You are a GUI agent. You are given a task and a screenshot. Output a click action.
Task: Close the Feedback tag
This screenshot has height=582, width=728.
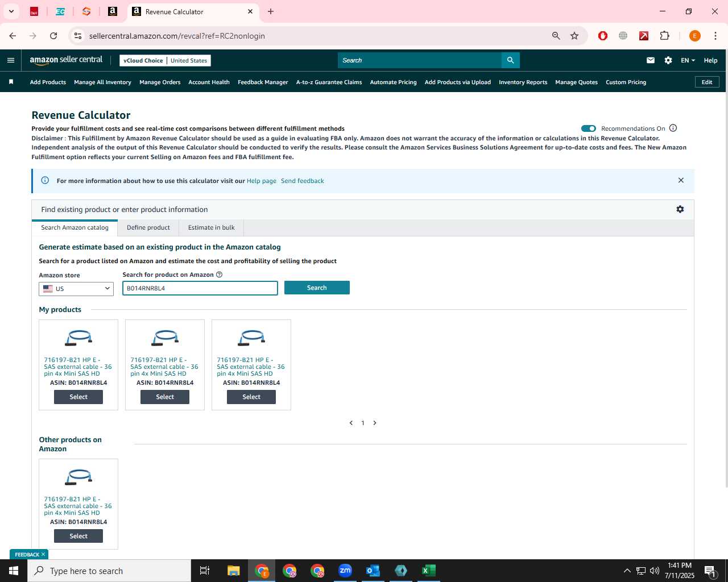43,554
